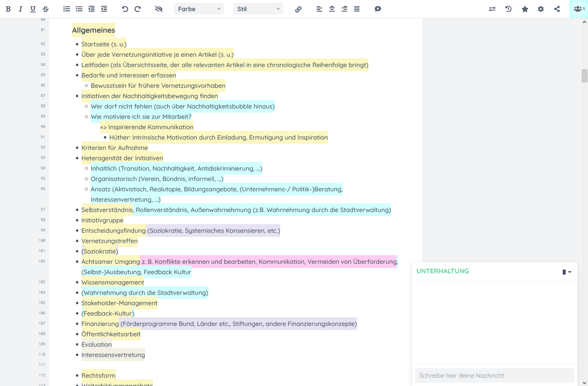Open the Farbe color dropdown

click(199, 9)
